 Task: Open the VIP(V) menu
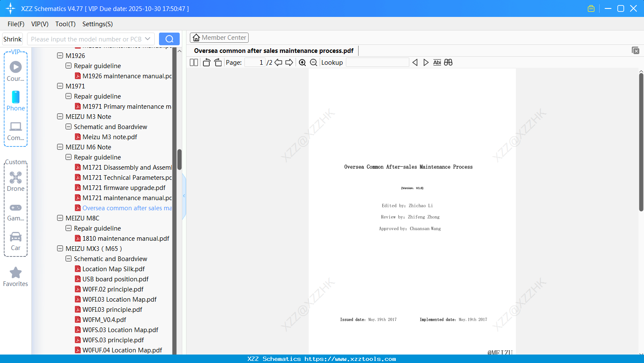(x=40, y=24)
